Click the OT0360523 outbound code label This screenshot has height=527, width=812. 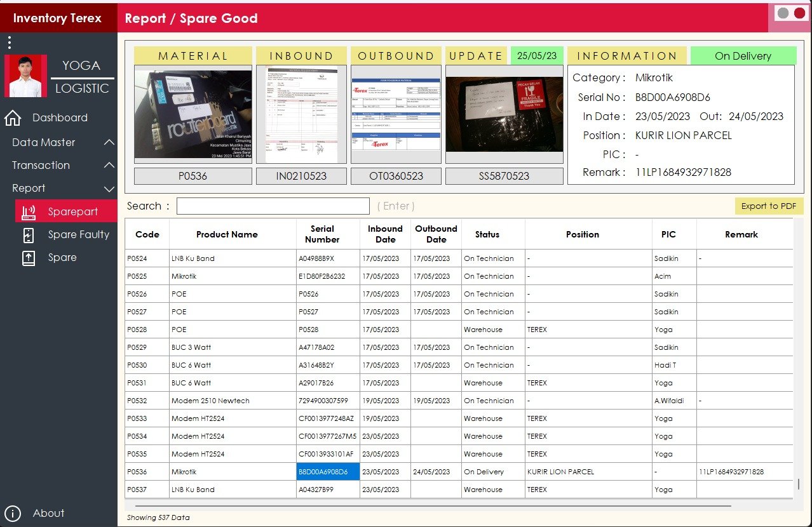click(396, 176)
